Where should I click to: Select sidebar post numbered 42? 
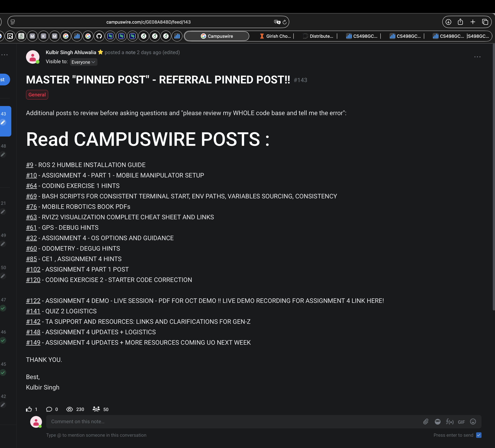[3, 401]
